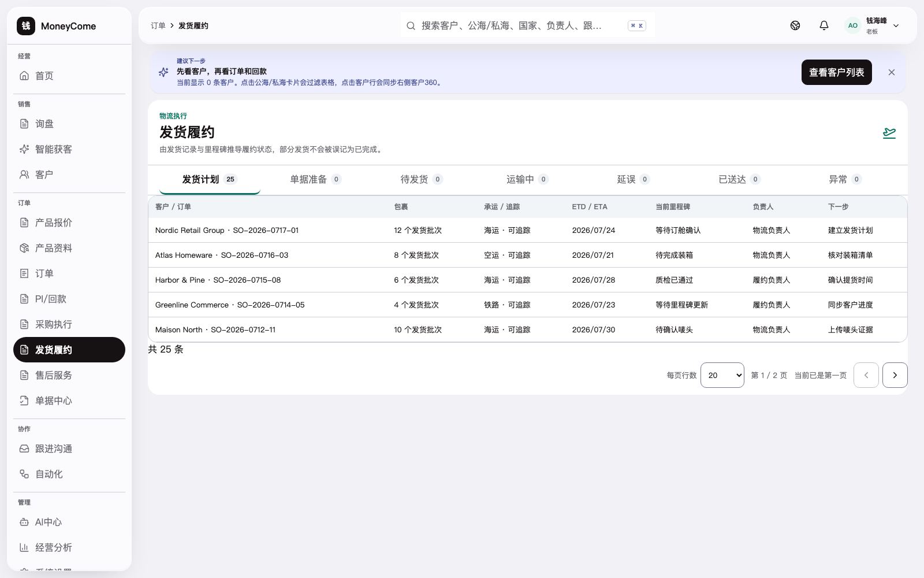
Task: Click 质检已通过 milestone cell
Action: (x=674, y=280)
